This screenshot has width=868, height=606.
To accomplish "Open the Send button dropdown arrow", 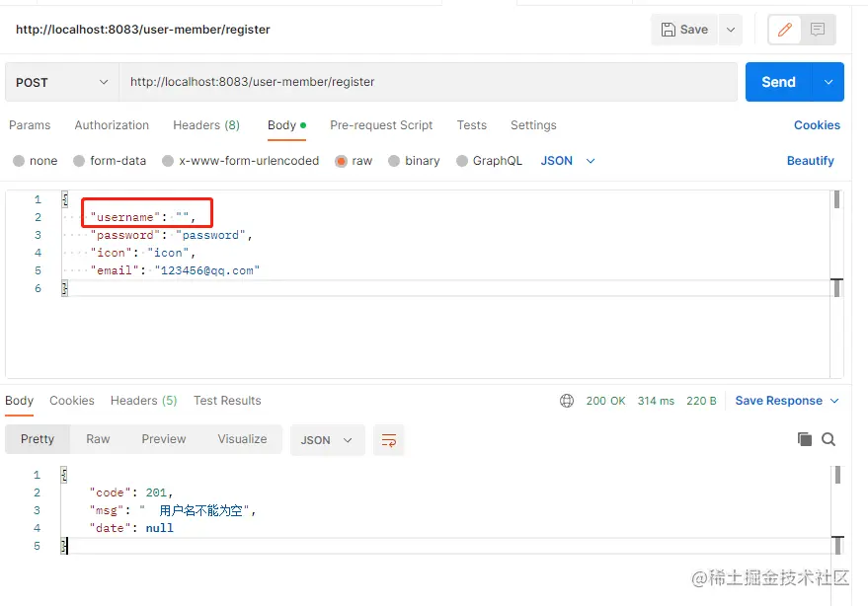I will click(x=829, y=82).
